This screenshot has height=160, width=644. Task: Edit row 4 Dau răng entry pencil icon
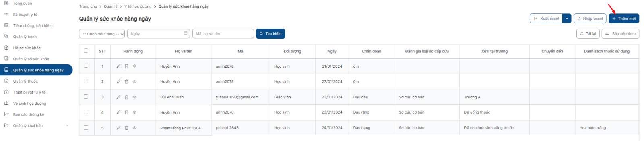(118, 112)
